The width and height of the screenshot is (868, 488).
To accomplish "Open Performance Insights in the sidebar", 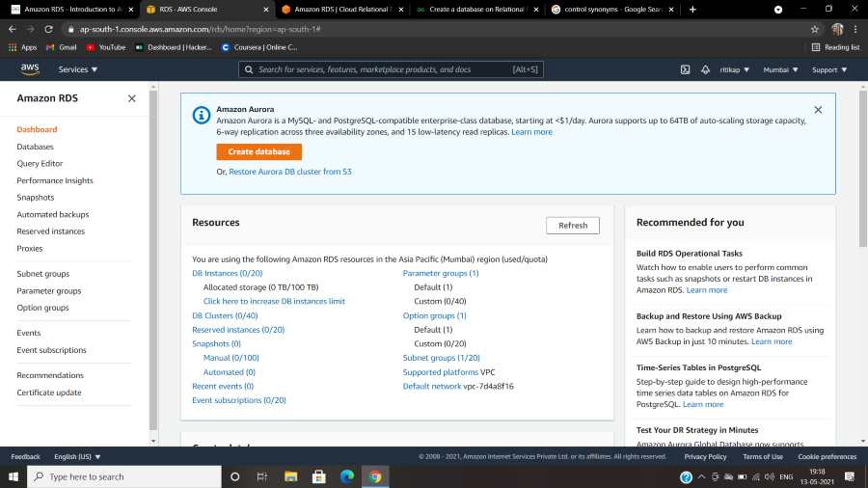I will pos(55,180).
